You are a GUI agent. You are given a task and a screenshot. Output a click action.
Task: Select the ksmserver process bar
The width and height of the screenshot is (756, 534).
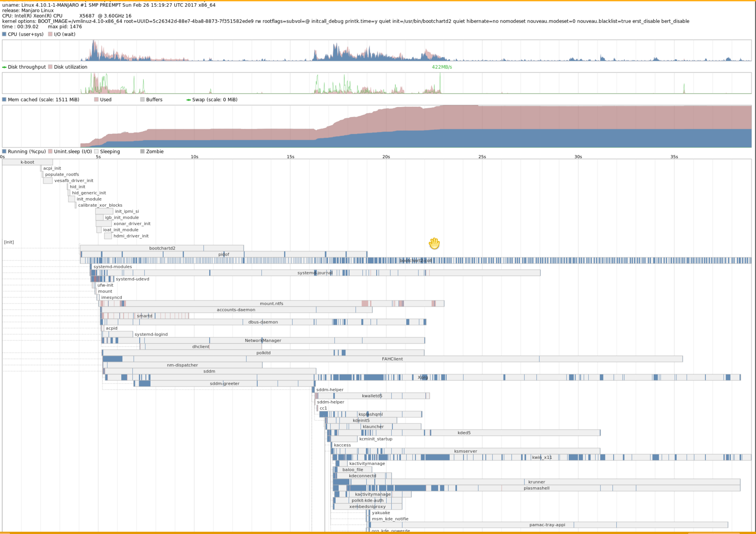click(x=466, y=451)
